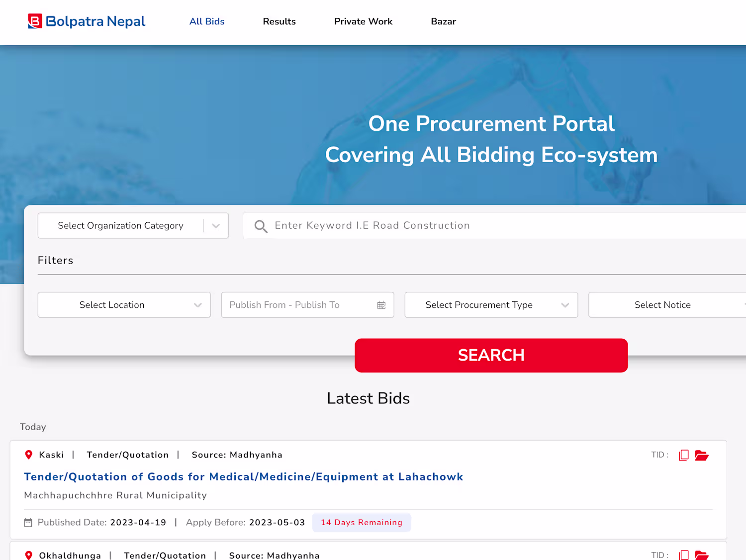
Task: Click the Latest Bids heading
Action: click(369, 398)
